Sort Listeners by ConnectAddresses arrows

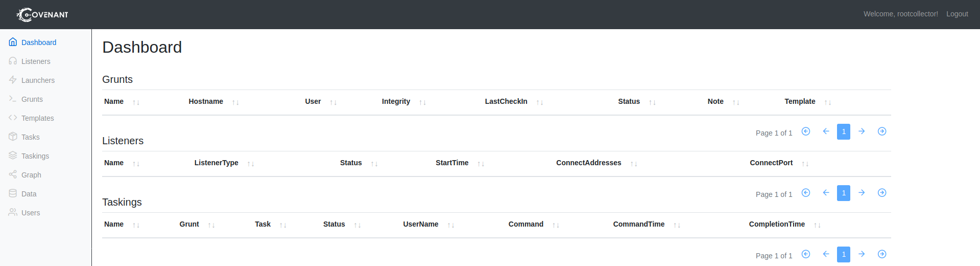(x=634, y=164)
